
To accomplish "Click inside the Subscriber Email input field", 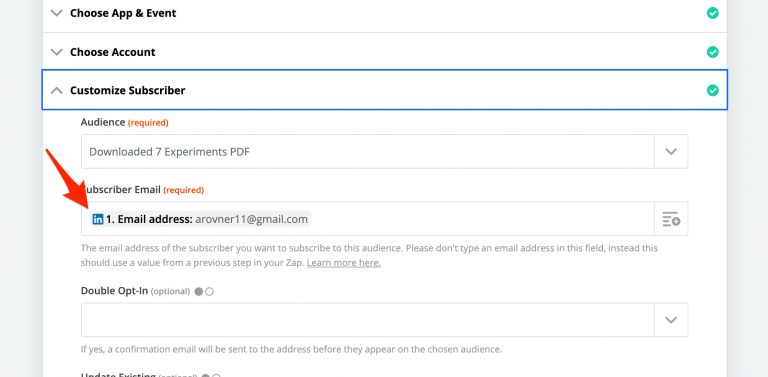I will [368, 219].
